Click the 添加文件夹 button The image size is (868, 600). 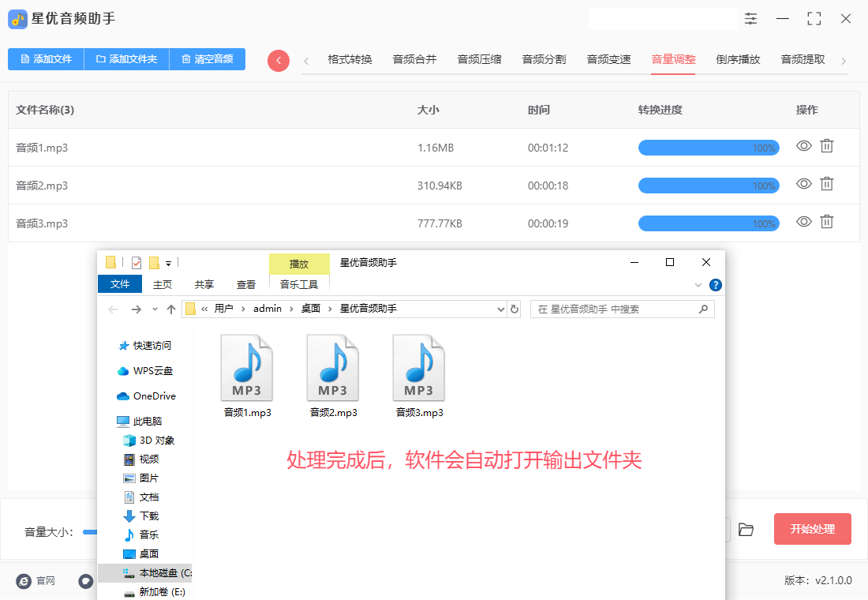(126, 59)
